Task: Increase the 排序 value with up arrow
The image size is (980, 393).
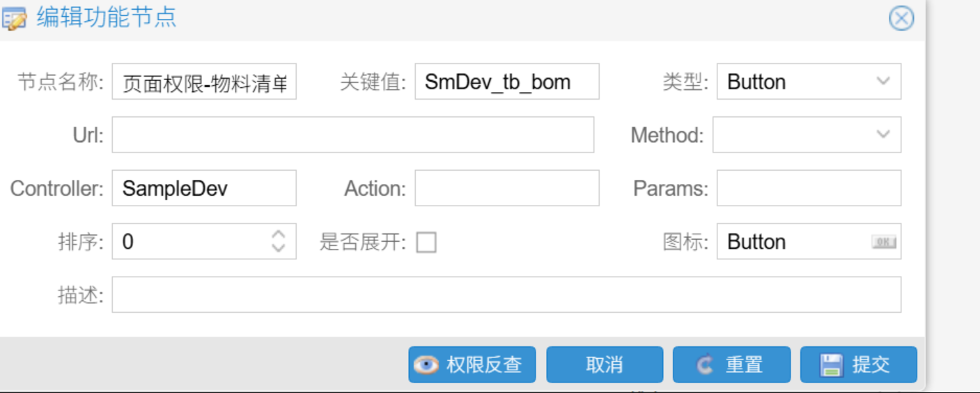Action: tap(279, 235)
